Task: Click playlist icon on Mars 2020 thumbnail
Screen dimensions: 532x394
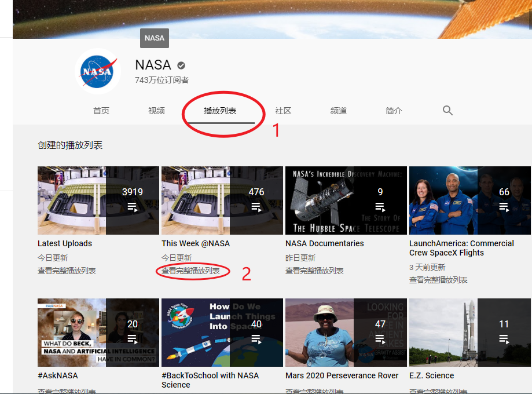Action: click(x=380, y=339)
